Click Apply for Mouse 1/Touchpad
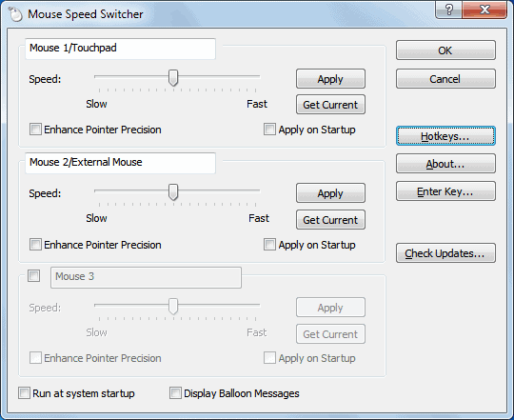 [330, 79]
